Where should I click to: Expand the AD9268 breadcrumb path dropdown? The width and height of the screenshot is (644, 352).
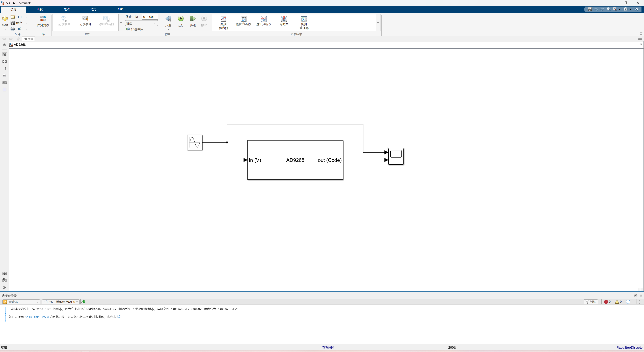(x=641, y=44)
